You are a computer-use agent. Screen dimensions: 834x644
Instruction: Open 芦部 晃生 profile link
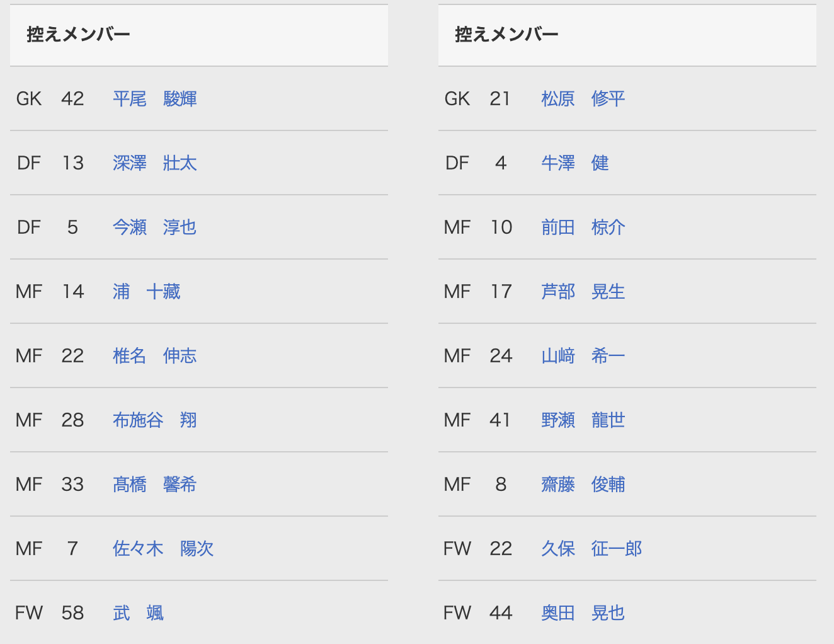pyautogui.click(x=583, y=292)
